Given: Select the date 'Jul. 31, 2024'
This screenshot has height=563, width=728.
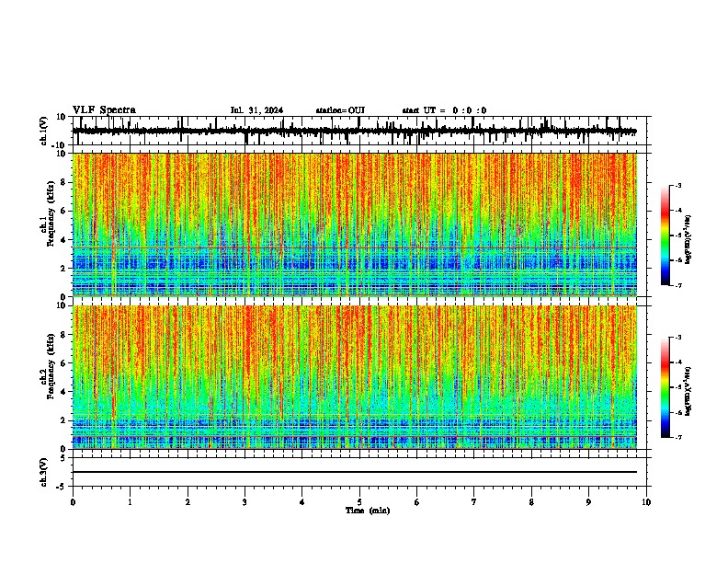Looking at the screenshot, I should click(x=256, y=110).
